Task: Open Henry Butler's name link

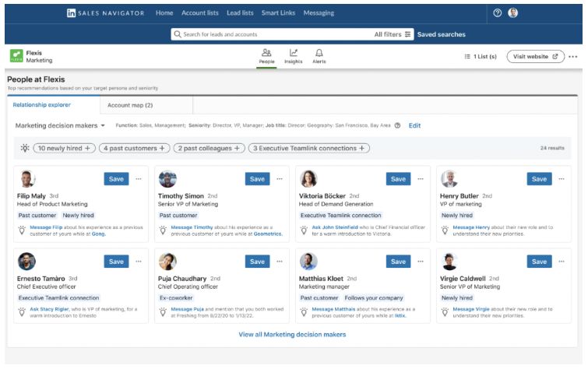Action: [459, 195]
